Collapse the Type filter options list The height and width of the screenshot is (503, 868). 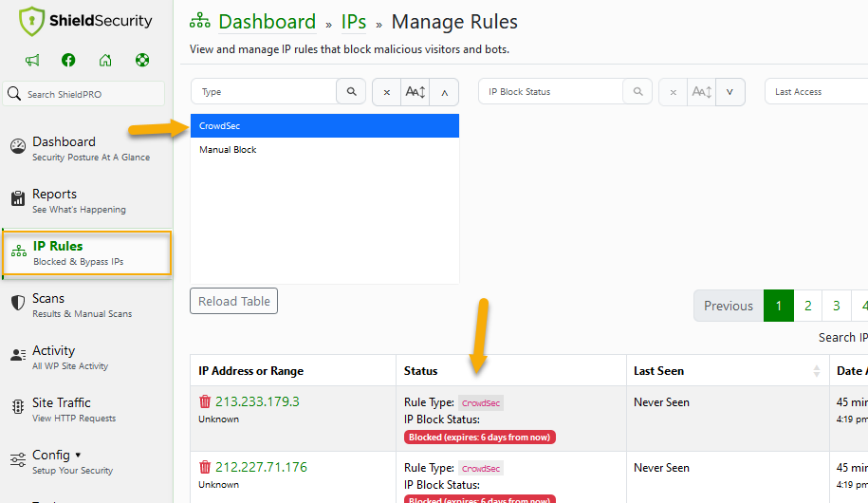click(444, 92)
